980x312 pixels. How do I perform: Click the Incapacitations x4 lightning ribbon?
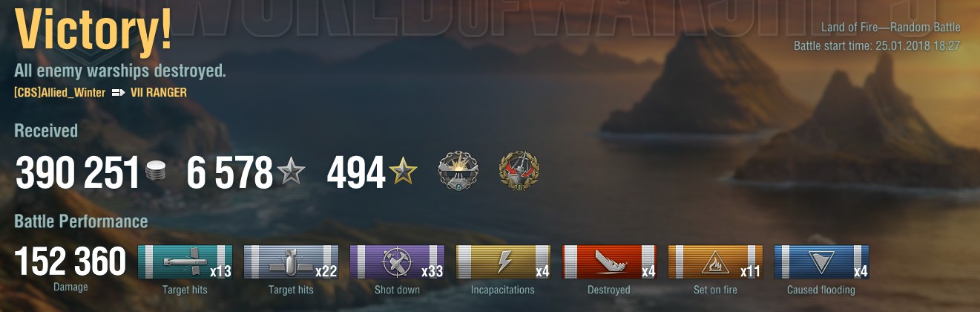(503, 262)
